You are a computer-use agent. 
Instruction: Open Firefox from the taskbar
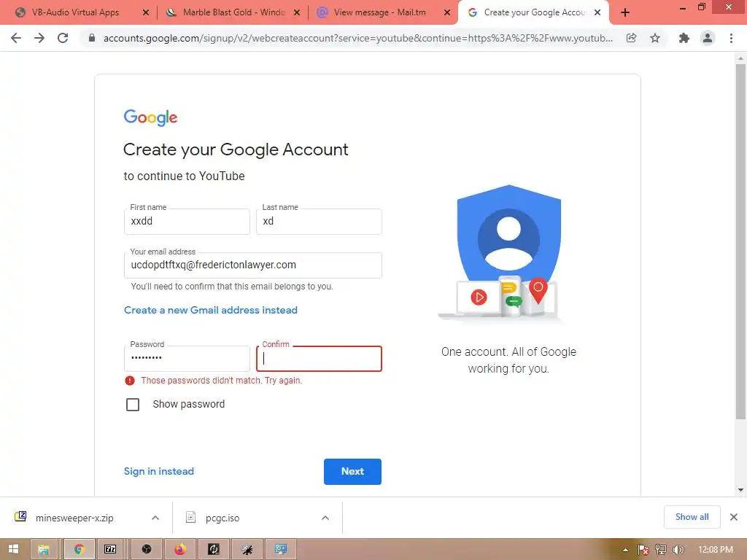(x=179, y=549)
